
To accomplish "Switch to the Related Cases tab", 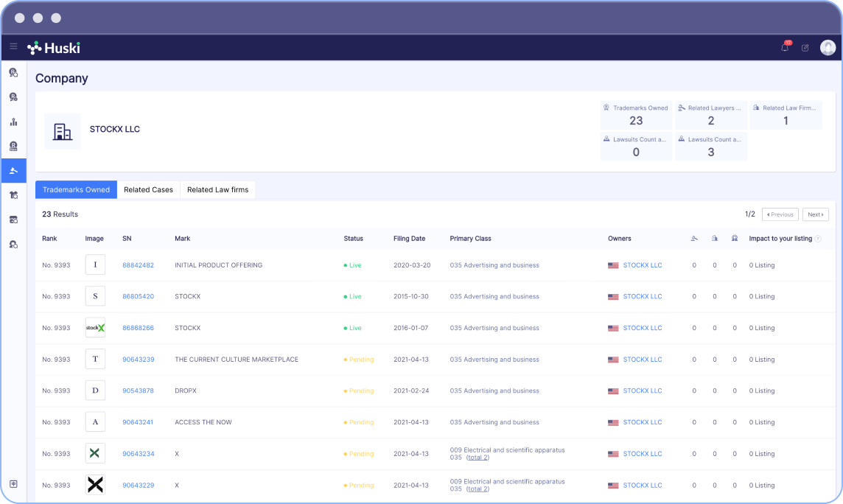I will [x=148, y=190].
